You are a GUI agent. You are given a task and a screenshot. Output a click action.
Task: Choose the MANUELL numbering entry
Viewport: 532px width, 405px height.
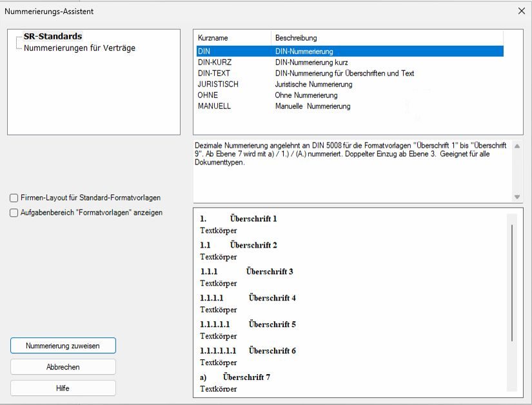pos(213,106)
